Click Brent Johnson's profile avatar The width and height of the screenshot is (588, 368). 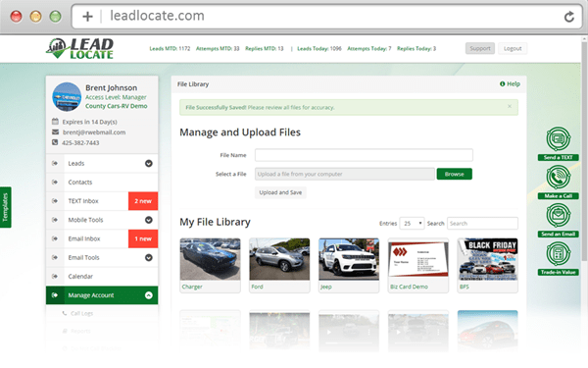(67, 97)
